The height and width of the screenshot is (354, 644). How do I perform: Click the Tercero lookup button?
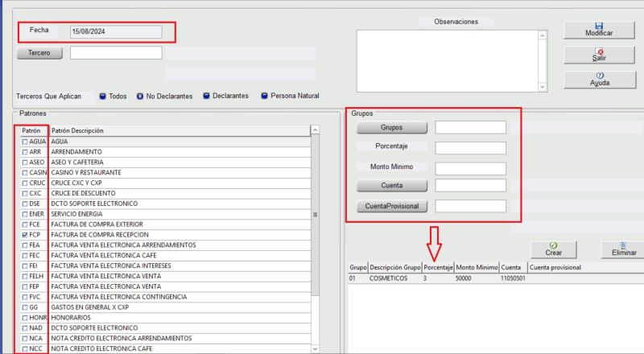39,53
